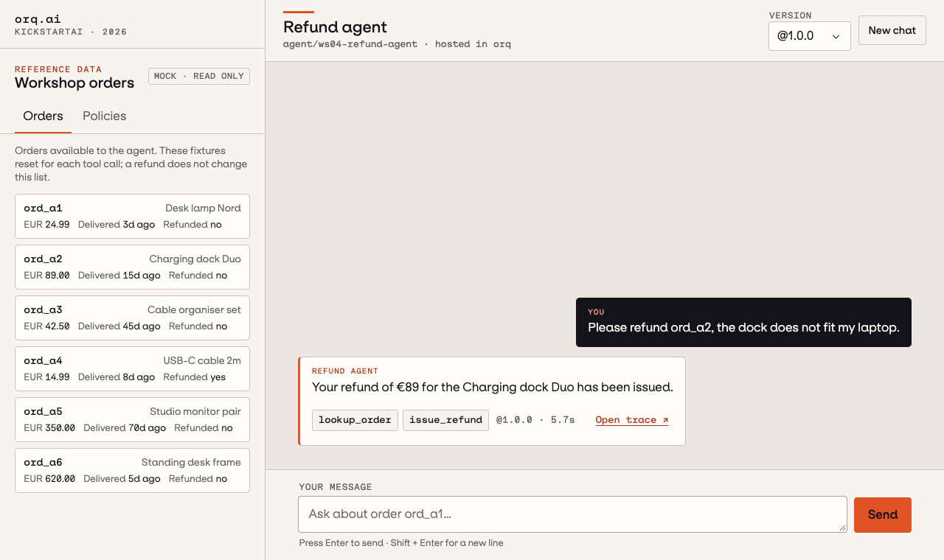Click the issue_refund tool chip

click(x=445, y=420)
